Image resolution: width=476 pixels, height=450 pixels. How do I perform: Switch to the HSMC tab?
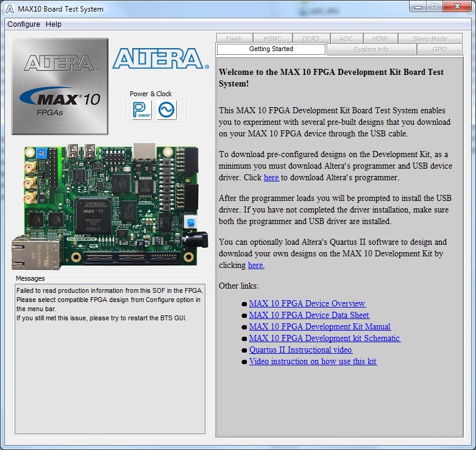[x=272, y=39]
